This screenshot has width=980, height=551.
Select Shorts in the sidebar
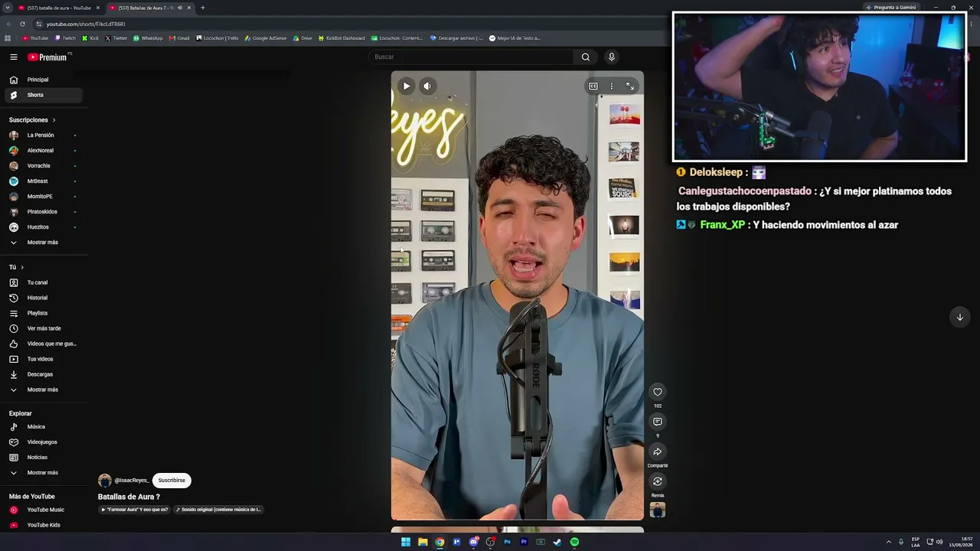pos(43,95)
